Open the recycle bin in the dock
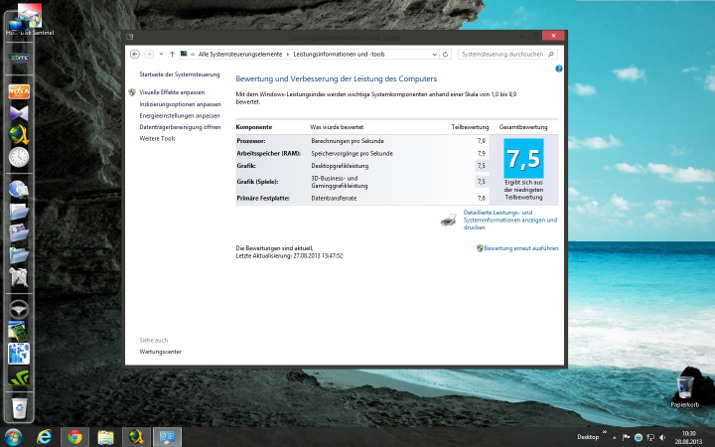Image resolution: width=715 pixels, height=447 pixels. click(x=19, y=407)
